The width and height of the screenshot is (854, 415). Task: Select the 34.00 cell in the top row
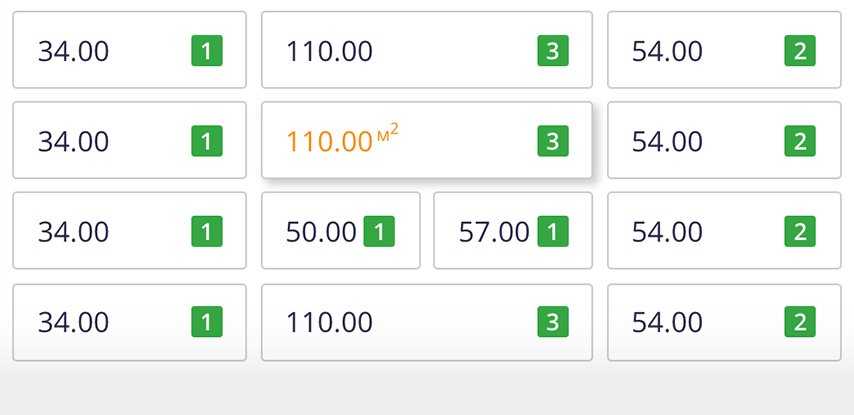coord(129,50)
